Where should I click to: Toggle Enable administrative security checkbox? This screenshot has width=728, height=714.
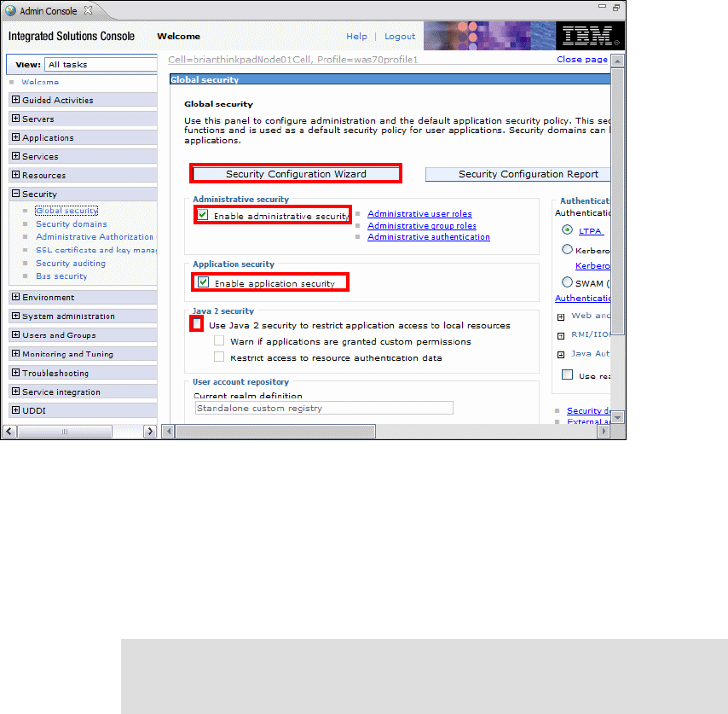[202, 215]
